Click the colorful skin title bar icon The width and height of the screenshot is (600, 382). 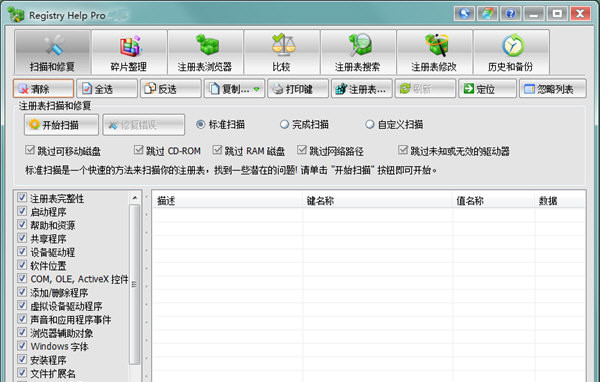(488, 14)
